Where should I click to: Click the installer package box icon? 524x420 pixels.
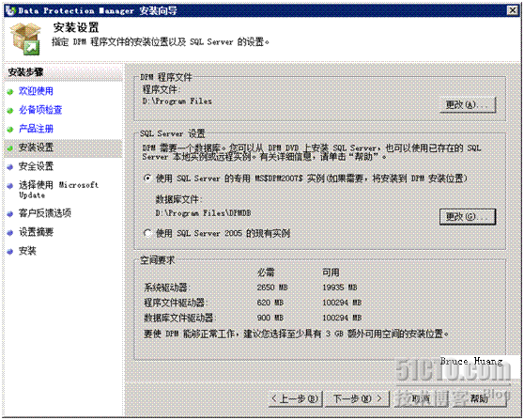pyautogui.click(x=25, y=39)
